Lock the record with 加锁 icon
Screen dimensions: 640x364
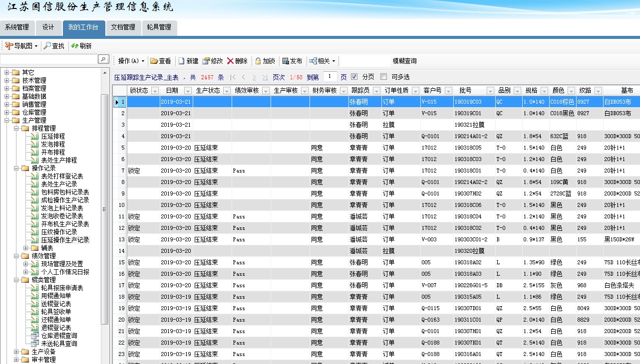258,61
